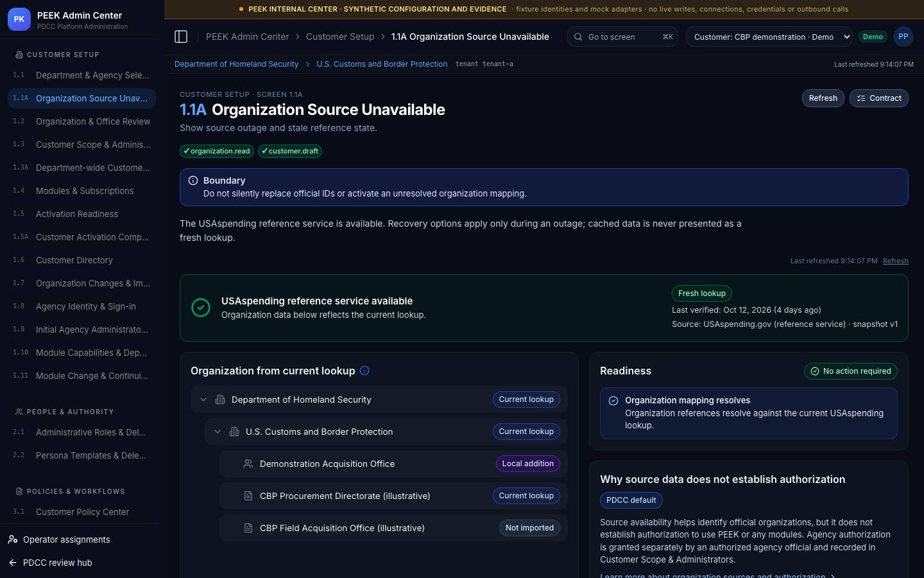Open Administrative Roles & Delegation in sidebar
Image resolution: width=924 pixels, height=578 pixels.
(82, 432)
